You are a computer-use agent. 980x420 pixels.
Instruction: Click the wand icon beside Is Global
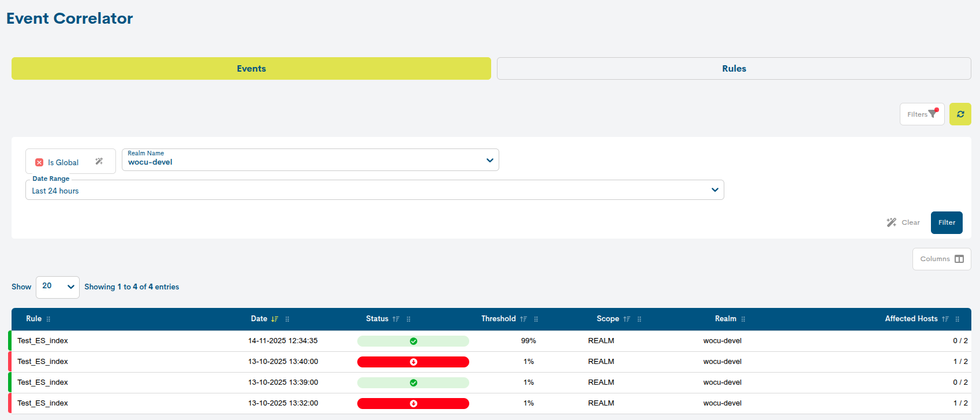click(99, 162)
